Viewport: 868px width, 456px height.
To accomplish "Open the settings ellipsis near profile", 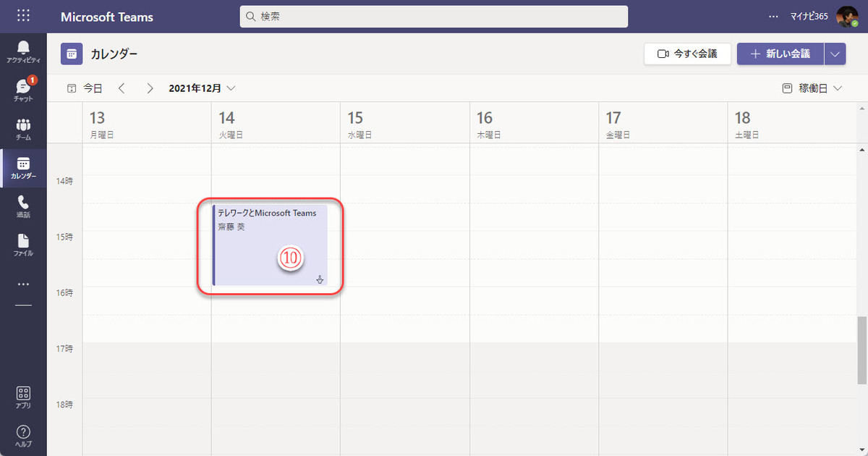I will pos(774,16).
